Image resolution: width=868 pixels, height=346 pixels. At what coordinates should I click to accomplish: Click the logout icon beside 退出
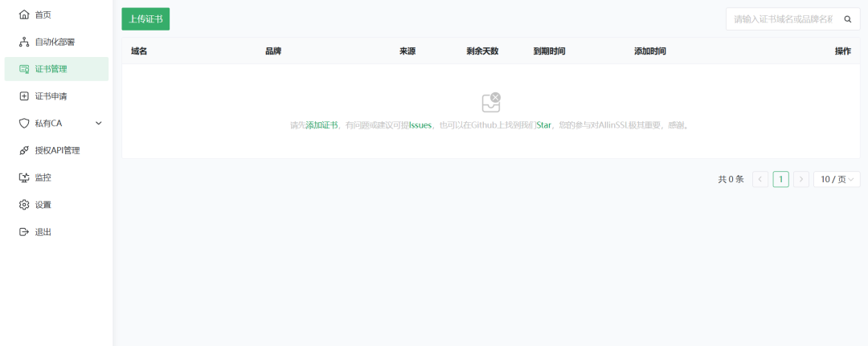24,231
